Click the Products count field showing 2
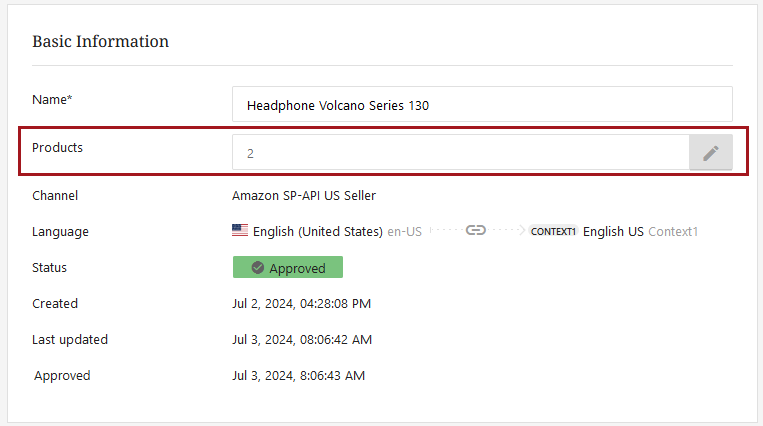763x426 pixels. [460, 153]
